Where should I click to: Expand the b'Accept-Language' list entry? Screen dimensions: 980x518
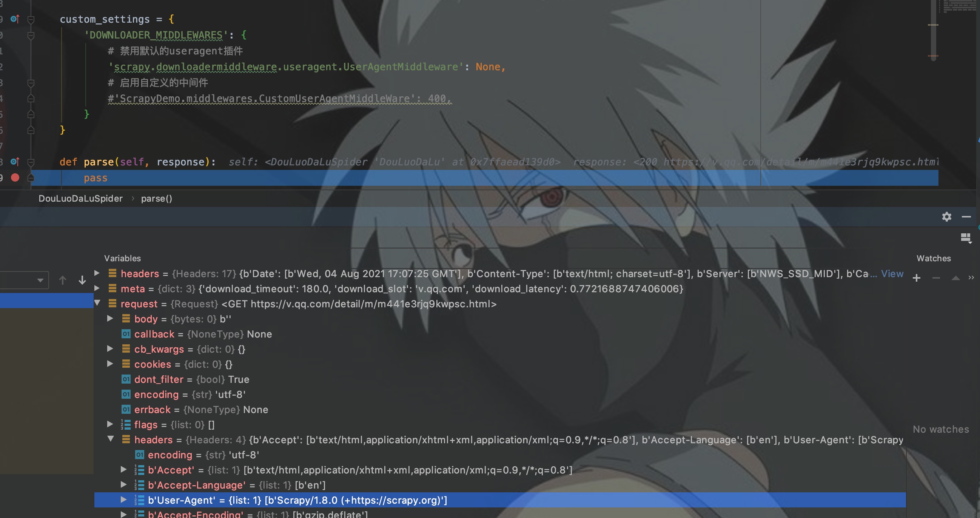[x=124, y=484]
